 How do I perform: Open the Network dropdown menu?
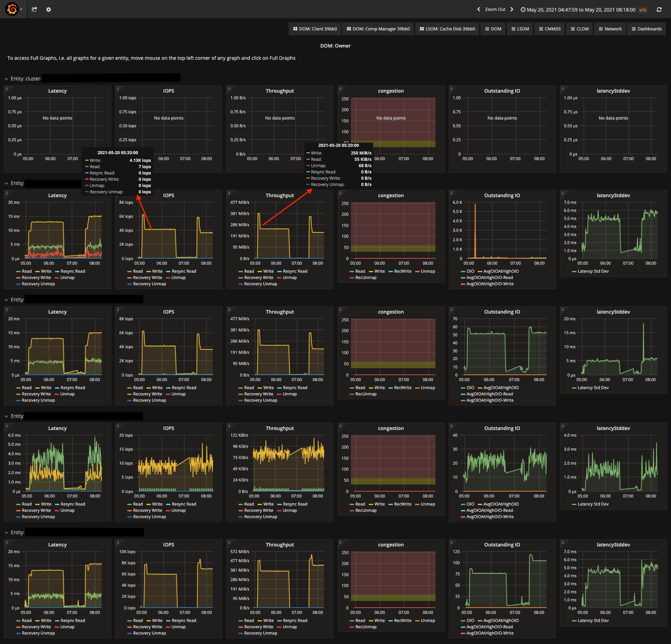click(610, 29)
